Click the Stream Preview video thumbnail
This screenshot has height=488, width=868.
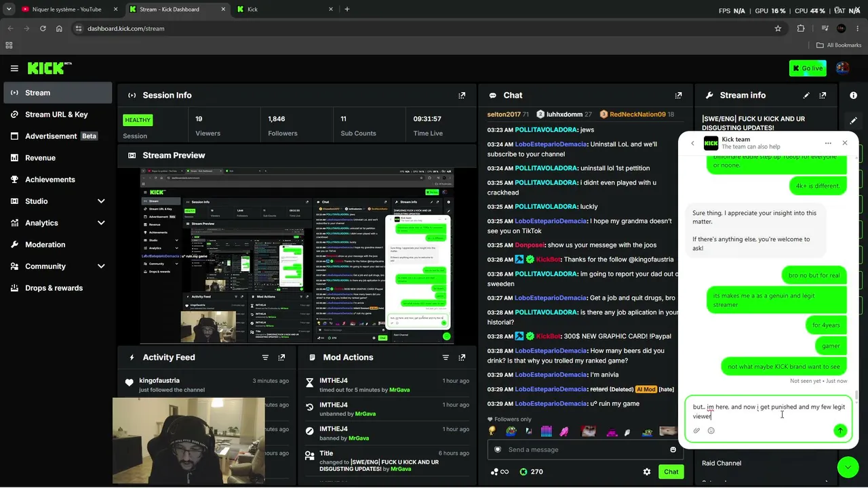pyautogui.click(x=297, y=256)
